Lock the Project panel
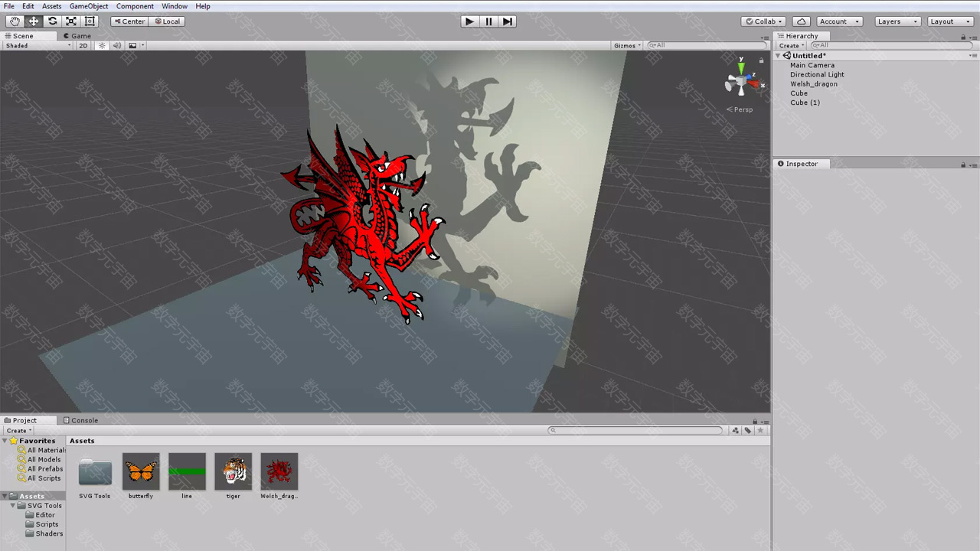This screenshot has height=551, width=980. pos(755,421)
